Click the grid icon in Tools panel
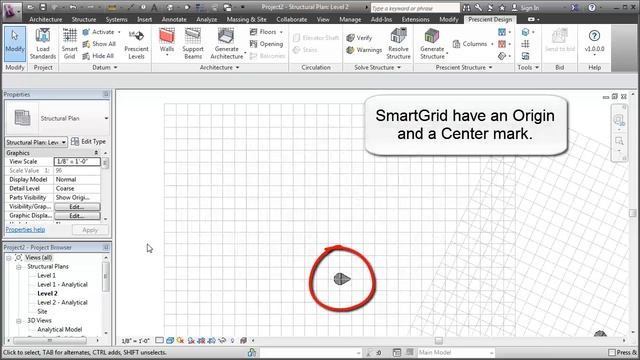 point(526,44)
